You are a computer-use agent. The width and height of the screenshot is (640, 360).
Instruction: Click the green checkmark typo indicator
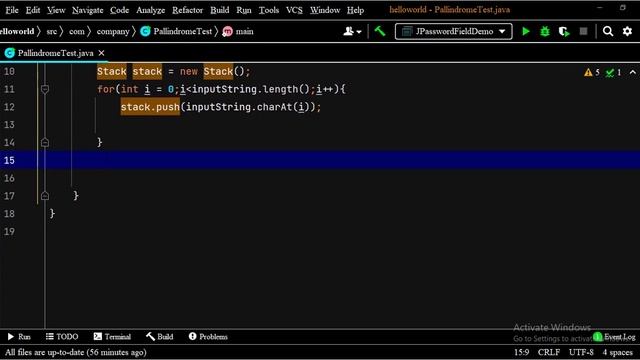click(613, 73)
